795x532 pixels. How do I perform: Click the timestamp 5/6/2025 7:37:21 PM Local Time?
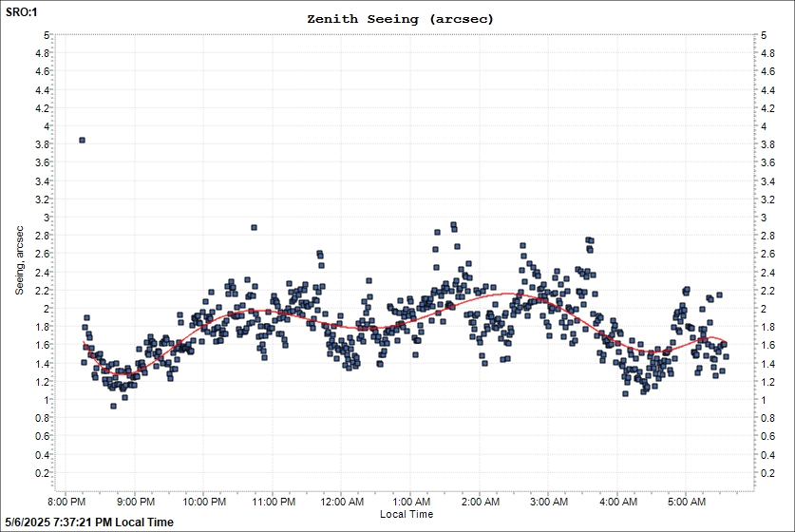pyautogui.click(x=89, y=522)
